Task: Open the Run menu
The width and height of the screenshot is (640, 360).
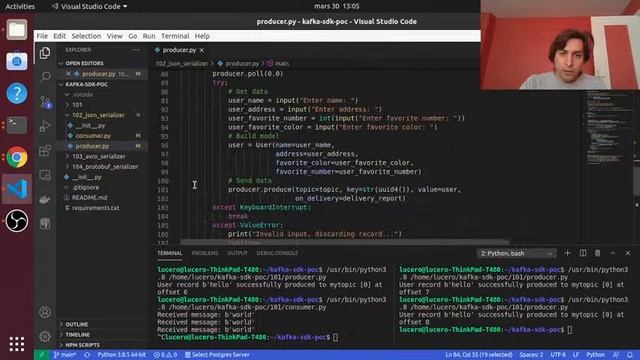Action: pos(149,36)
